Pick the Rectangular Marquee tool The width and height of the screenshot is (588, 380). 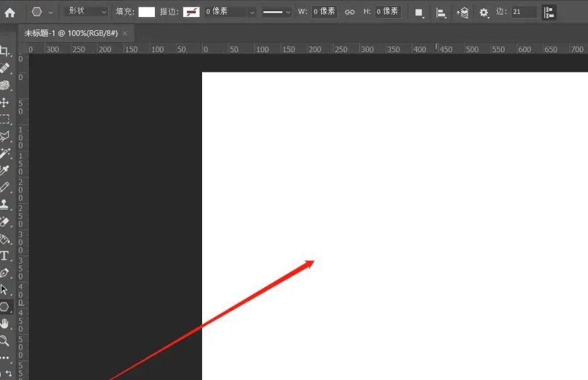[x=4, y=120]
